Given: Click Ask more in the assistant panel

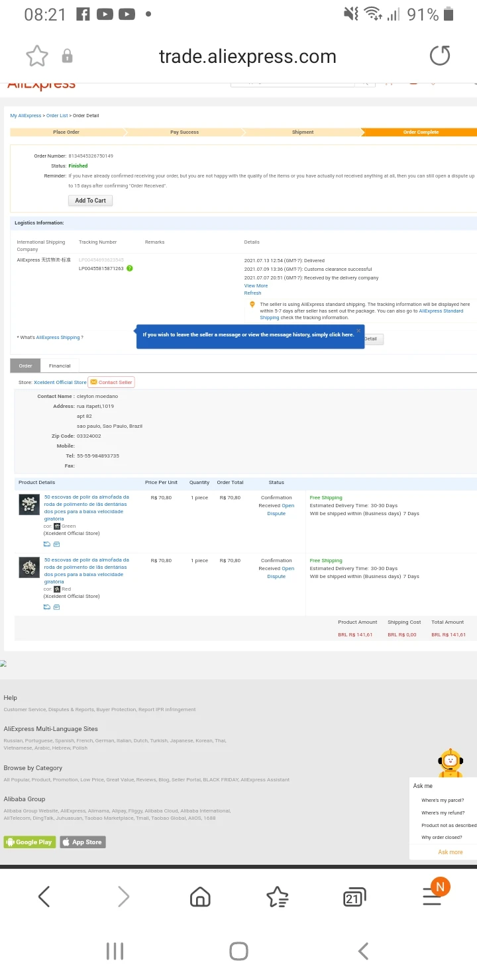Looking at the screenshot, I should click(x=450, y=852).
